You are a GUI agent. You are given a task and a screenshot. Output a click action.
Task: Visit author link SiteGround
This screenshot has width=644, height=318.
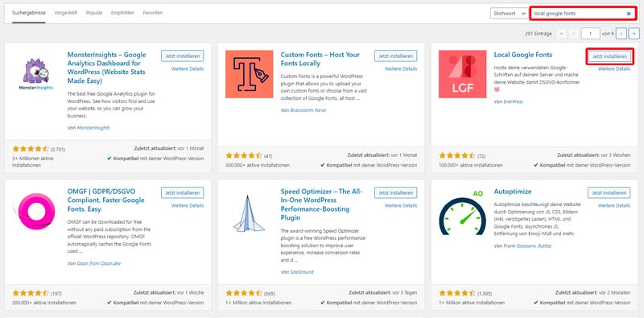(x=302, y=272)
